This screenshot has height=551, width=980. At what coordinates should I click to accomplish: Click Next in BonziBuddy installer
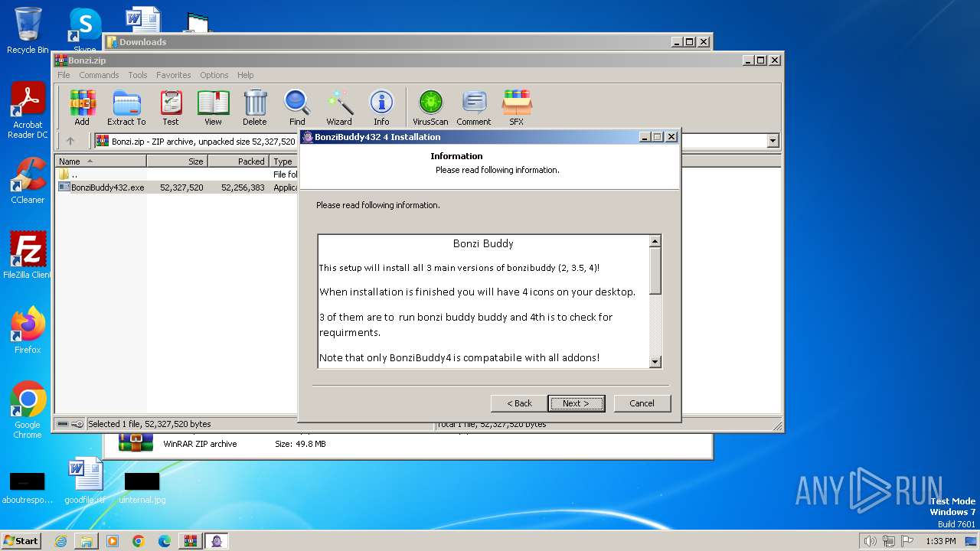pos(576,403)
